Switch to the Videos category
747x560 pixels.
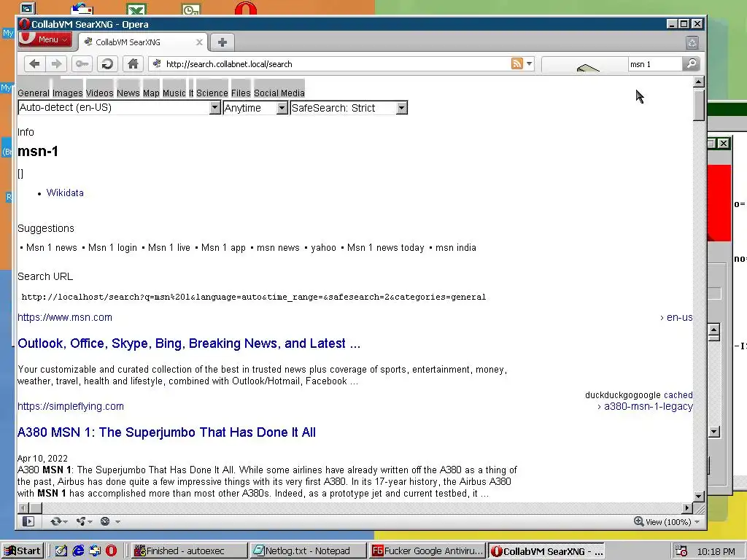[99, 93]
